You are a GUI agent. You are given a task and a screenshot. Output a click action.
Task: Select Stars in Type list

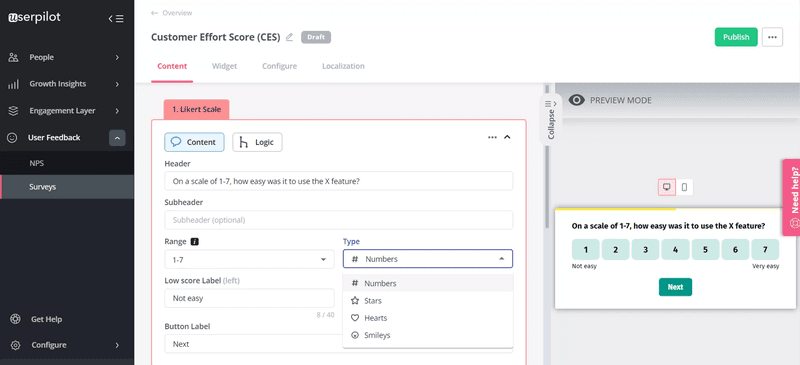coord(428,301)
